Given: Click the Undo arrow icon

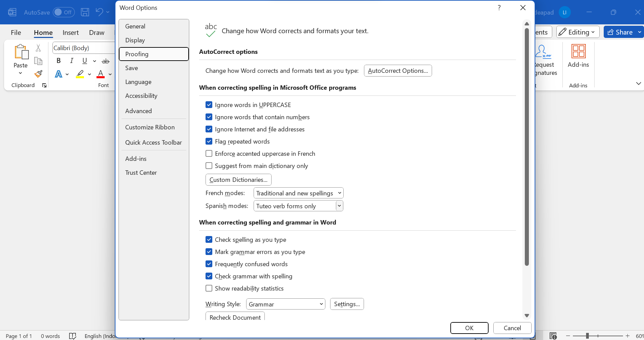Looking at the screenshot, I should click(99, 12).
